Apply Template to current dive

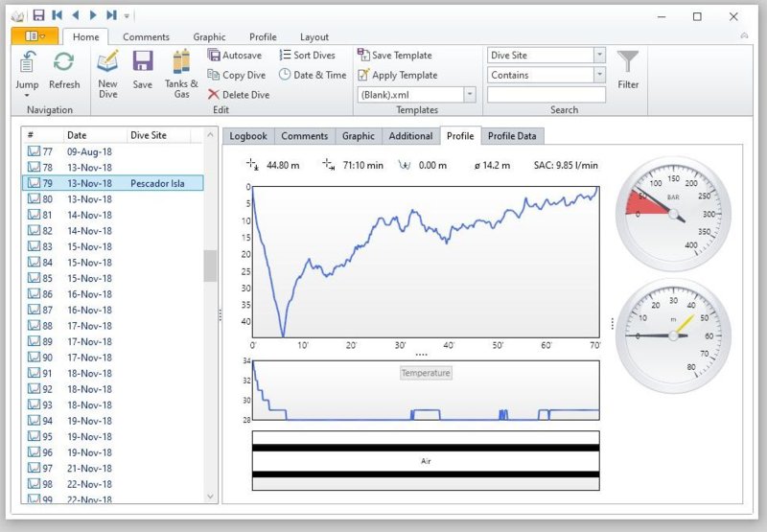pos(397,75)
